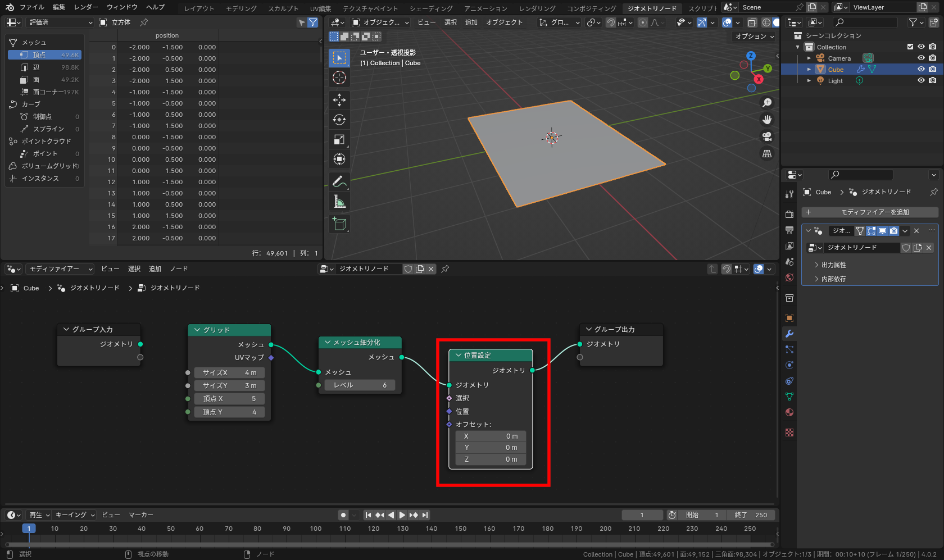Screen dimensions: 944x560
Task: Open the オプション dropdown in viewport
Action: (755, 36)
